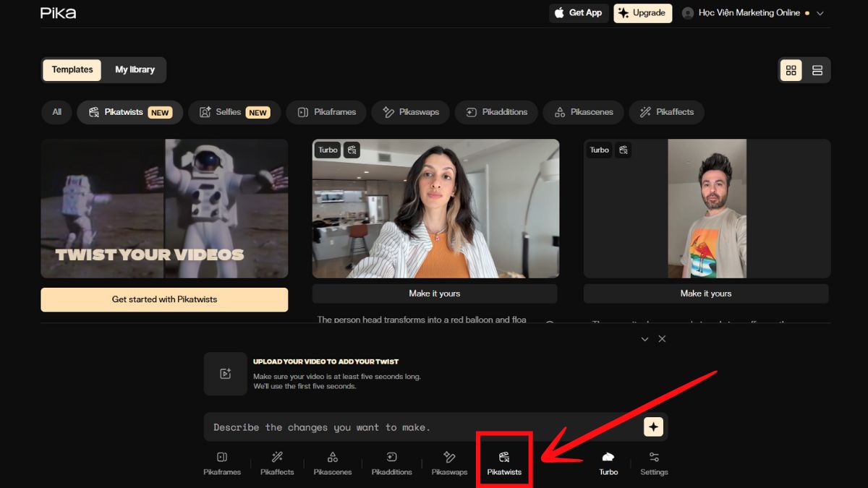This screenshot has width=868, height=488.
Task: Click Make it yours under the man video
Action: click(x=706, y=294)
